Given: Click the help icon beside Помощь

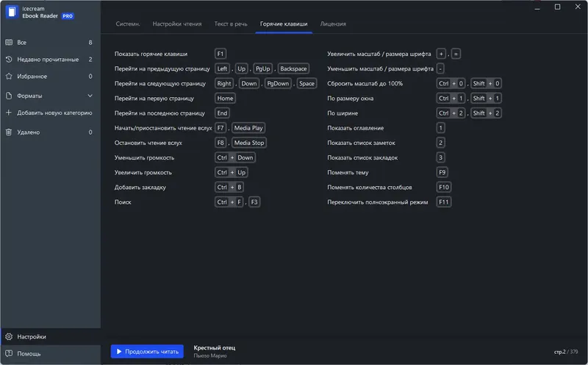Looking at the screenshot, I should (x=9, y=354).
